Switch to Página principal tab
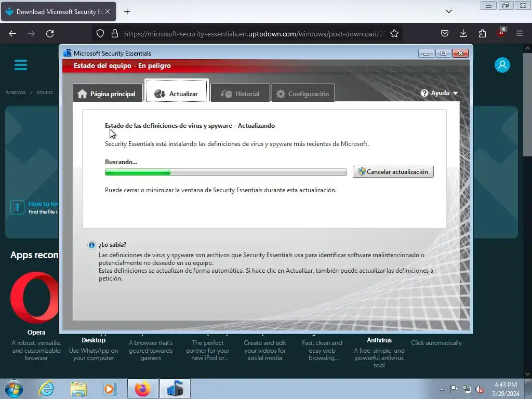This screenshot has height=399, width=532. (x=108, y=94)
